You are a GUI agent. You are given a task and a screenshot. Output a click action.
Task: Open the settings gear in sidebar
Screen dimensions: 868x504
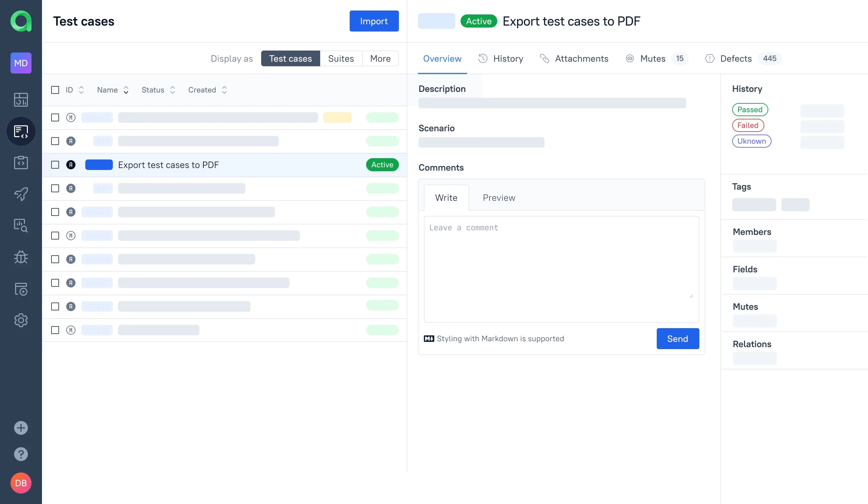point(21,320)
